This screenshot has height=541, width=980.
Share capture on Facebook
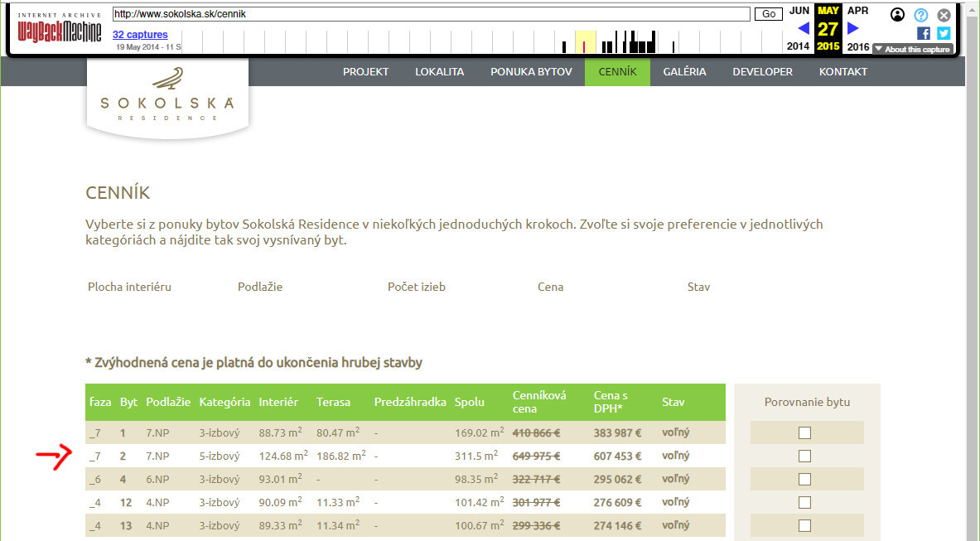(924, 33)
